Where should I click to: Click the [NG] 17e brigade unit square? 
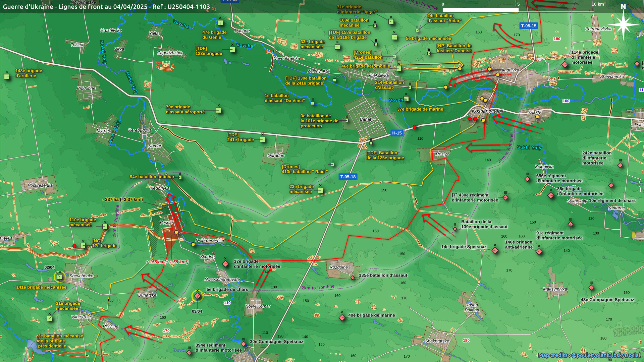pos(83,246)
